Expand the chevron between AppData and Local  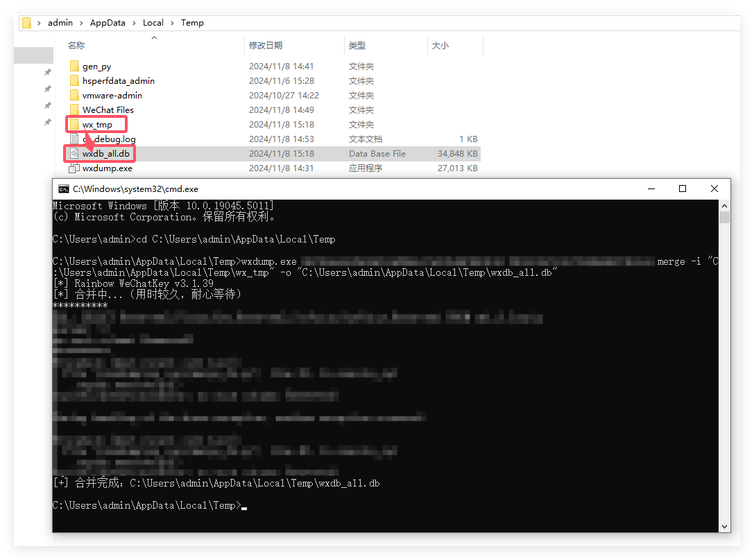134,23
